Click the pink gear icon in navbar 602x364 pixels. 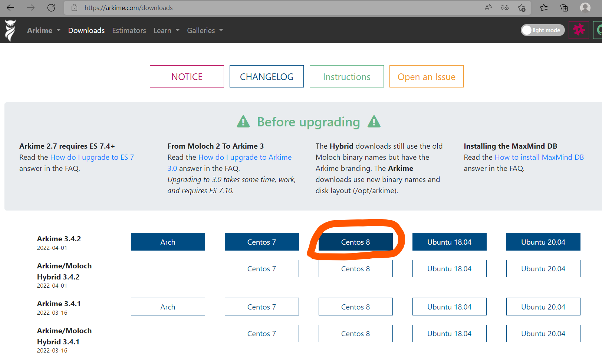click(579, 30)
